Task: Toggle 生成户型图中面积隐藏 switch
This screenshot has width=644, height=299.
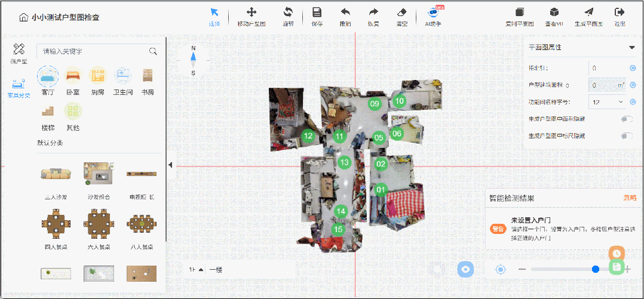Action: [627, 119]
